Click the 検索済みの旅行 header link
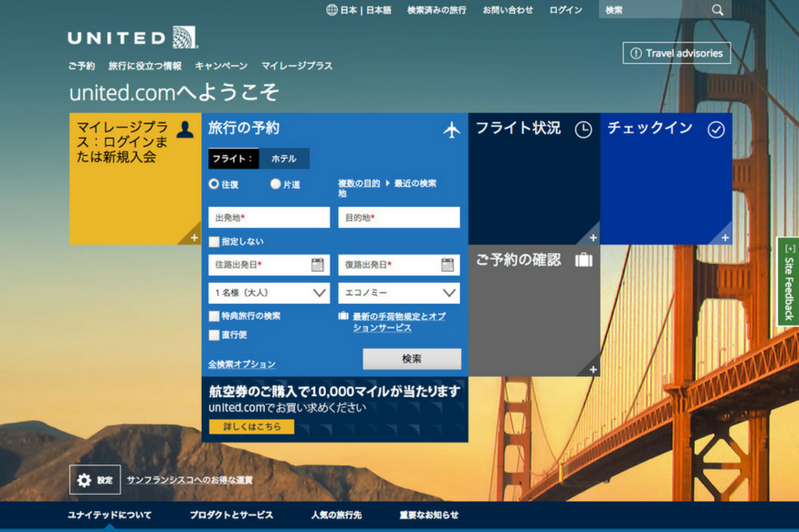This screenshot has width=799, height=532. click(436, 10)
